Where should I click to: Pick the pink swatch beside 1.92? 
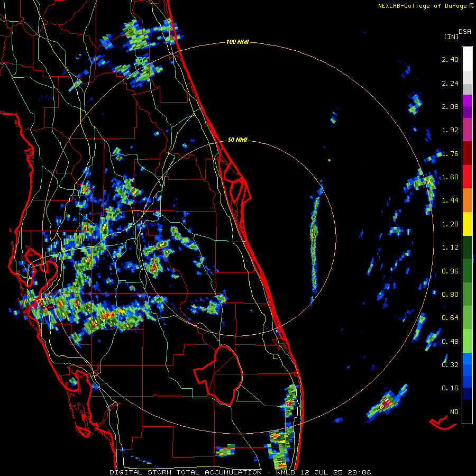tap(467, 130)
